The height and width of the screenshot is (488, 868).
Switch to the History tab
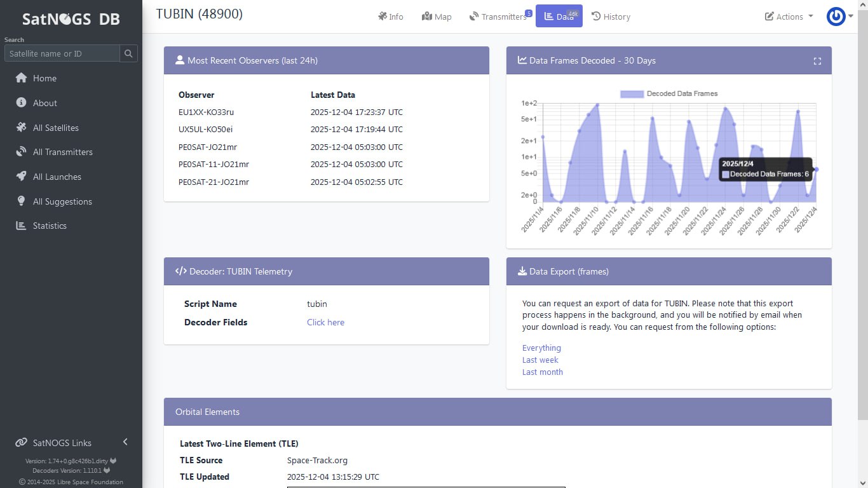611,17
